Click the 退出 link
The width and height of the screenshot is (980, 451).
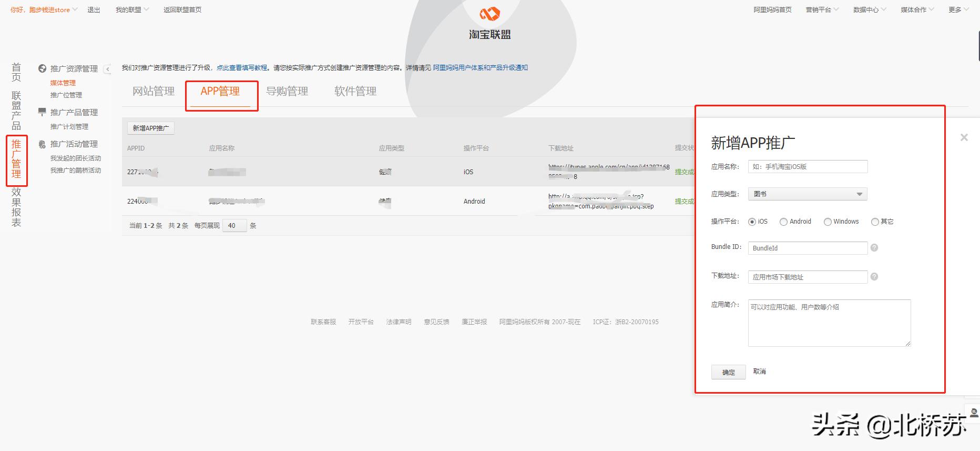tap(94, 9)
